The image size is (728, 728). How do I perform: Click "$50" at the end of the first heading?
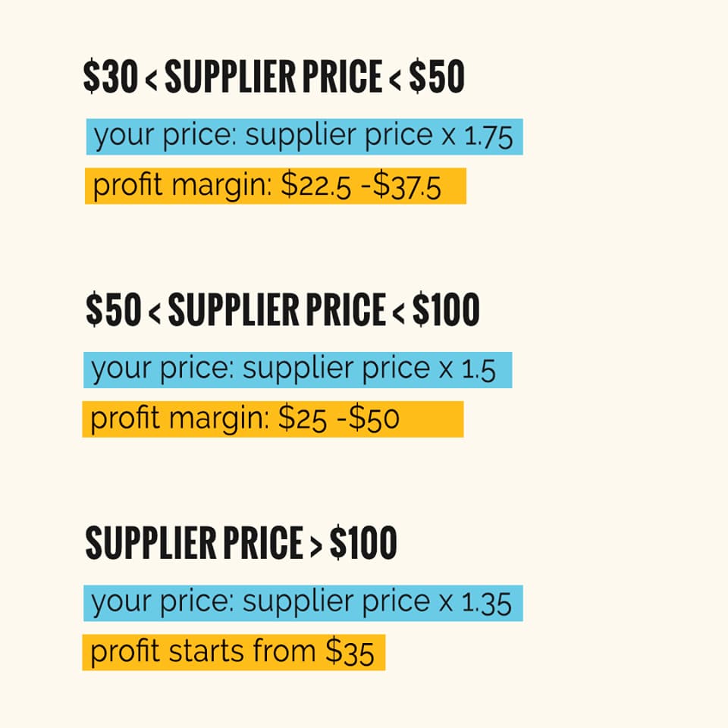tap(437, 76)
